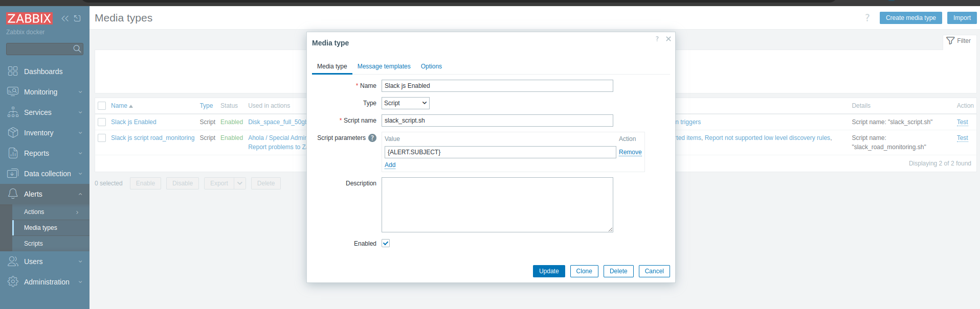This screenshot has width=980, height=309.
Task: Click the Monitoring icon in the sidebar
Action: coord(13,91)
